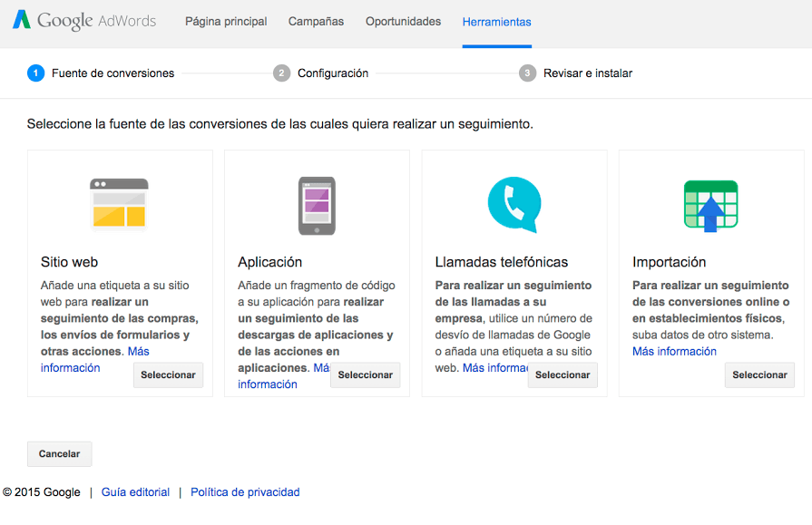Click step 3 Revisar e instalar circle
Image resolution: width=812 pixels, height=525 pixels.
527,73
